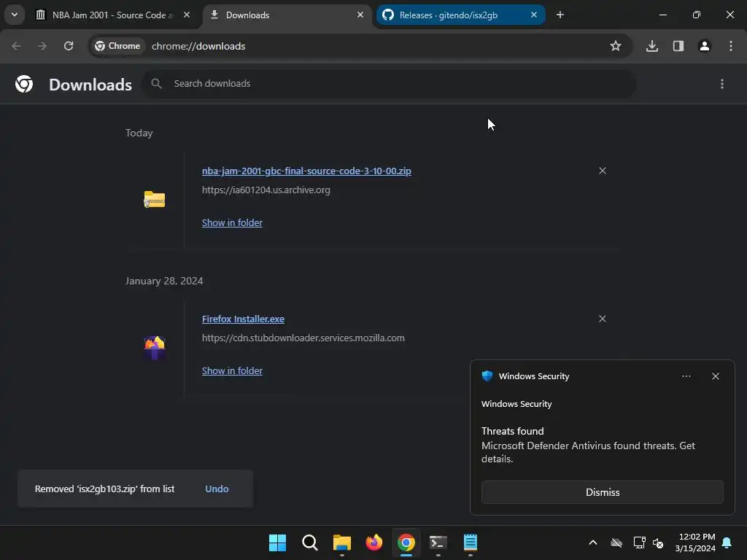
Task: Open the Downloads page more actions menu
Action: [722, 84]
